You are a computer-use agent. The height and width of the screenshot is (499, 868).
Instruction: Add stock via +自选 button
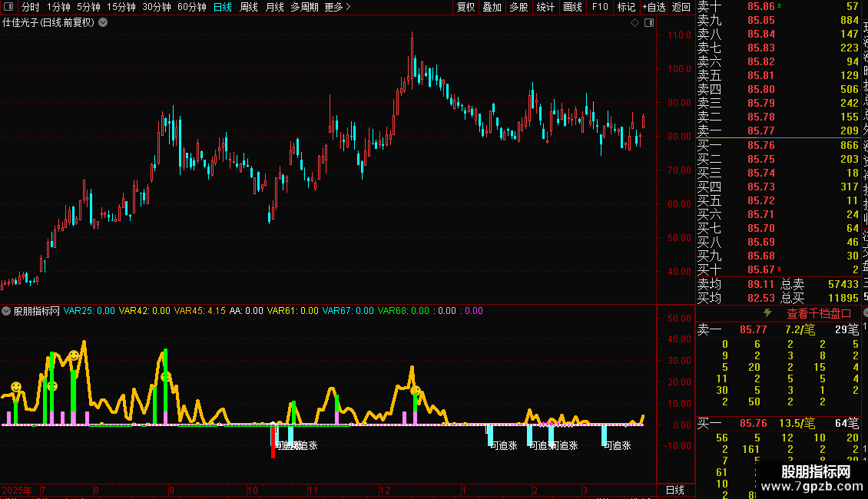tap(653, 7)
